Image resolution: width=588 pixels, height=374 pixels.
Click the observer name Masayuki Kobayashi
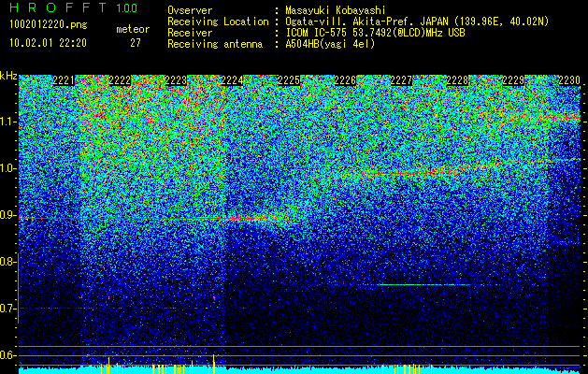[336, 10]
